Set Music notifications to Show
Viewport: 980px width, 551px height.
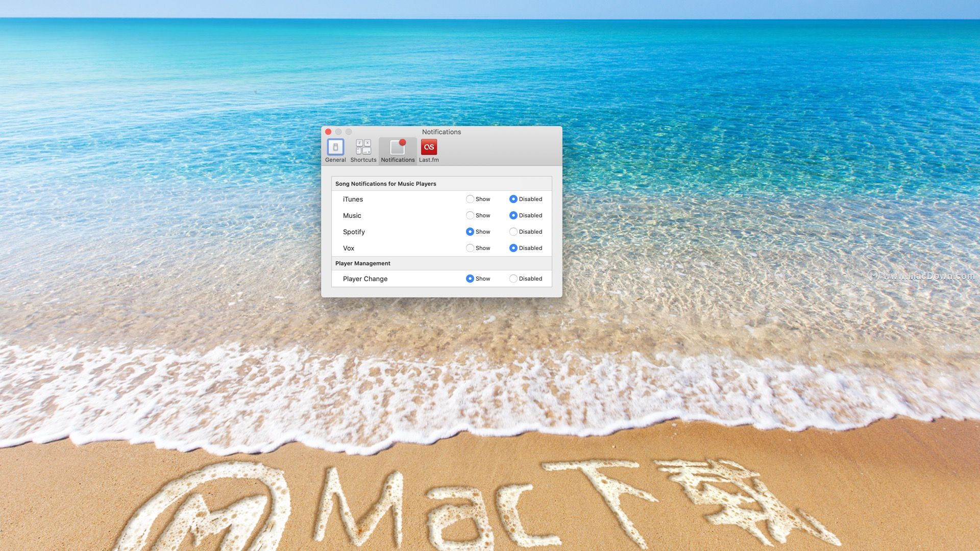470,215
